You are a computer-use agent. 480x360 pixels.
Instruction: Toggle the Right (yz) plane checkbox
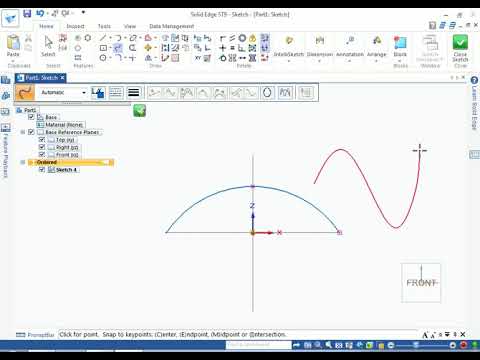pyautogui.click(x=42, y=147)
